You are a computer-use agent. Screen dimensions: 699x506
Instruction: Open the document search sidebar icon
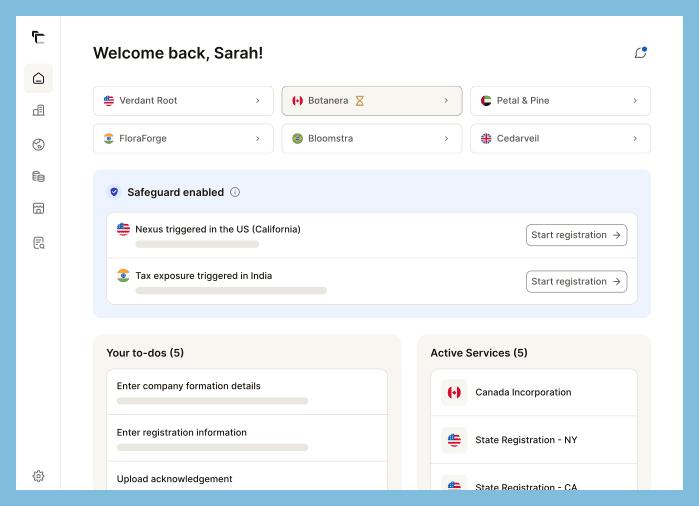pyautogui.click(x=38, y=242)
